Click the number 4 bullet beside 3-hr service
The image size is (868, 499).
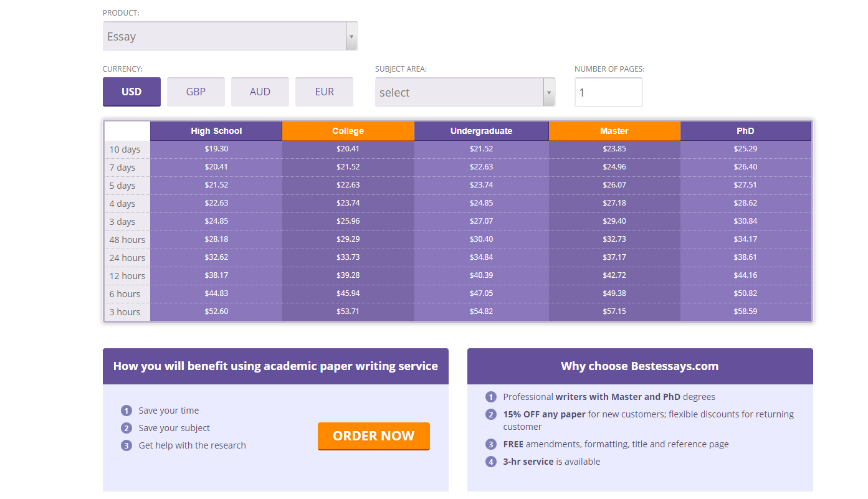(x=491, y=462)
